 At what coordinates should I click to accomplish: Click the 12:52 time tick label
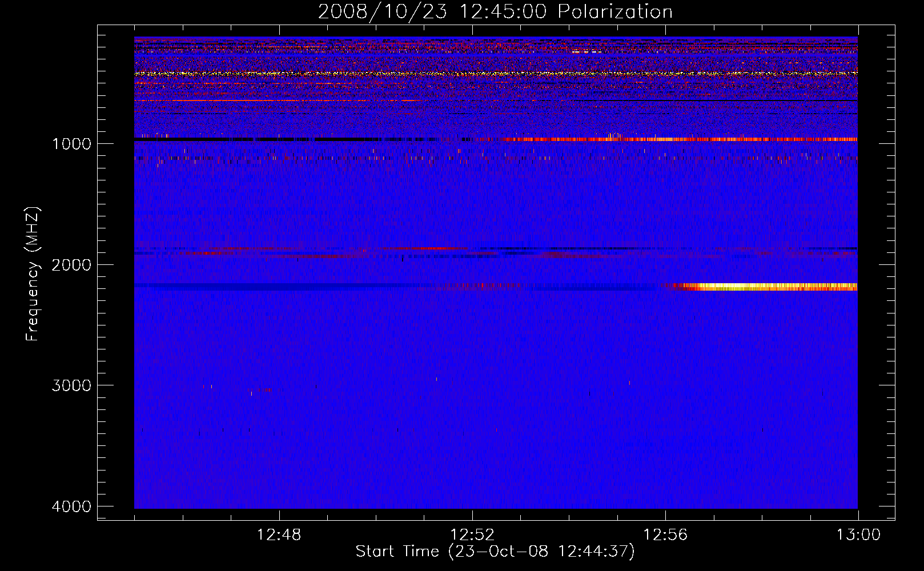[472, 535]
